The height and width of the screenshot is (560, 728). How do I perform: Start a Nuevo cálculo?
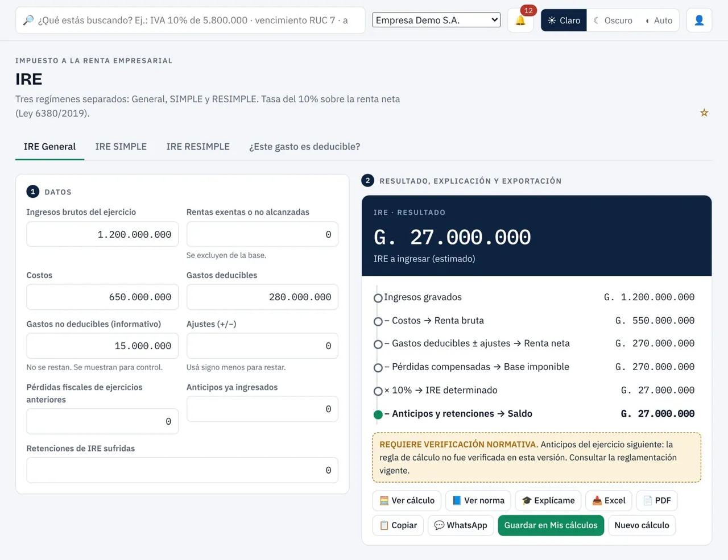pos(642,525)
